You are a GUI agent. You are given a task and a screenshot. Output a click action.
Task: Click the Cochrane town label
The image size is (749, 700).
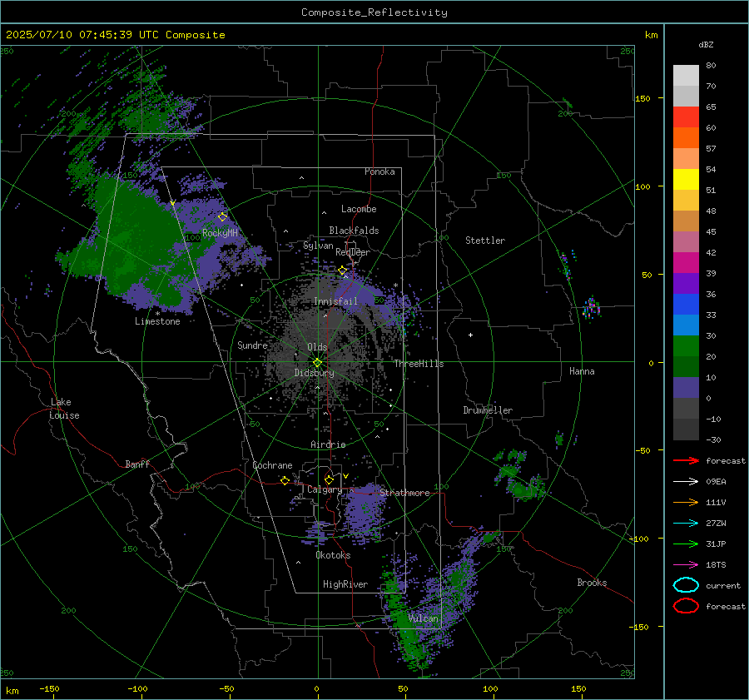(x=272, y=465)
